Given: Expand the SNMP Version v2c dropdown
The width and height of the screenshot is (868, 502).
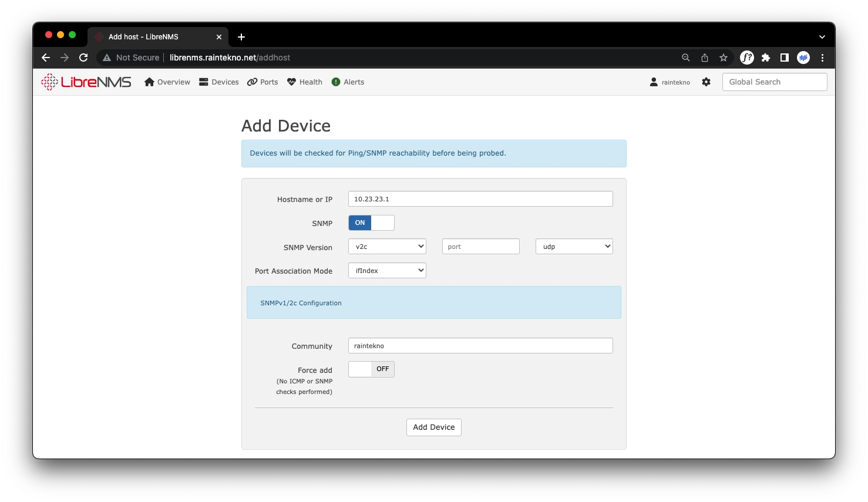Looking at the screenshot, I should [387, 247].
